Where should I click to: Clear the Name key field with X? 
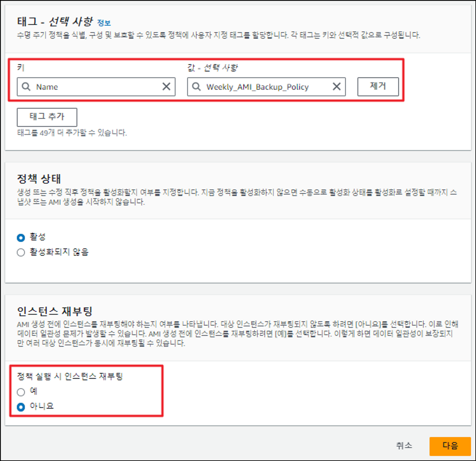coord(166,86)
